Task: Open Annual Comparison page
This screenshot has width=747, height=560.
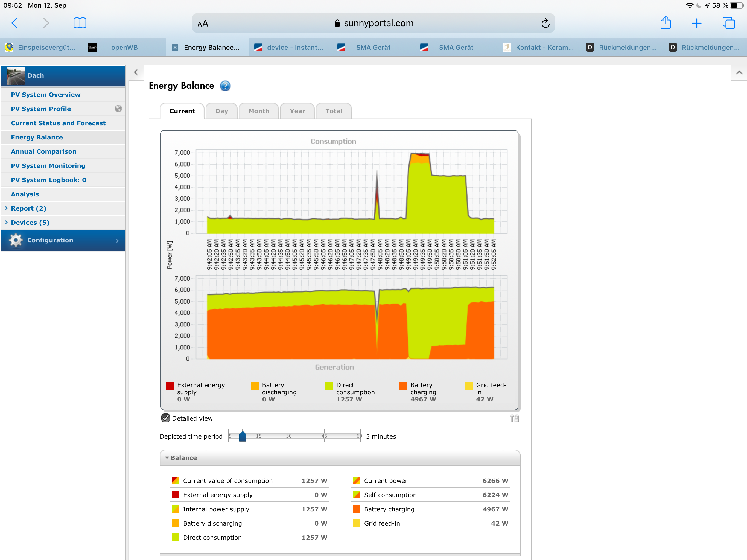Action: click(43, 151)
